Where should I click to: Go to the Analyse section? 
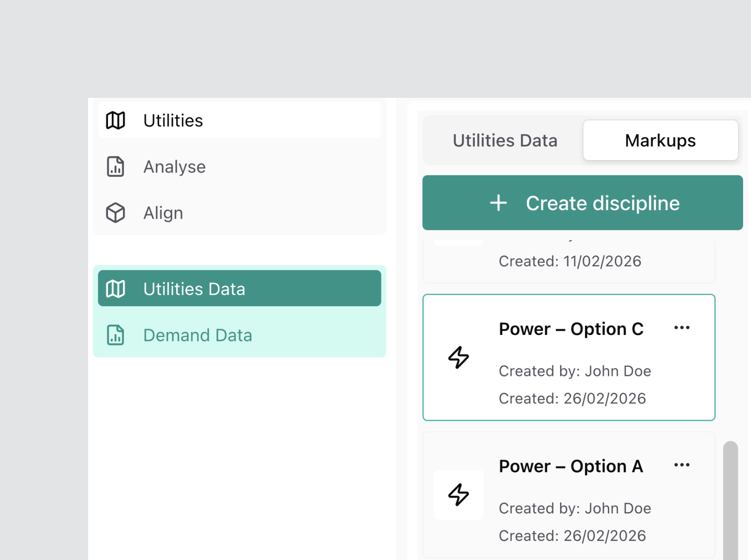click(x=175, y=167)
